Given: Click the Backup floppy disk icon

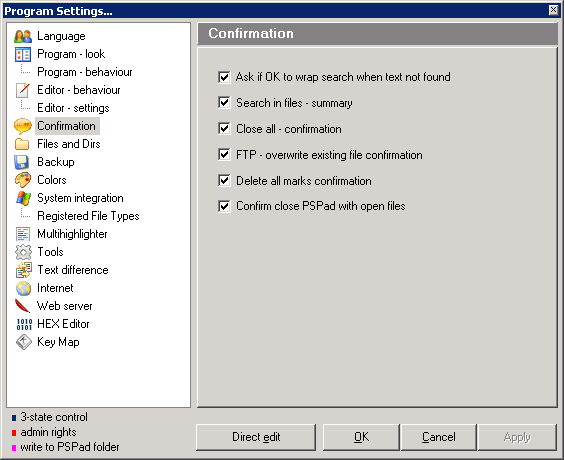Looking at the screenshot, I should click(x=22, y=162).
